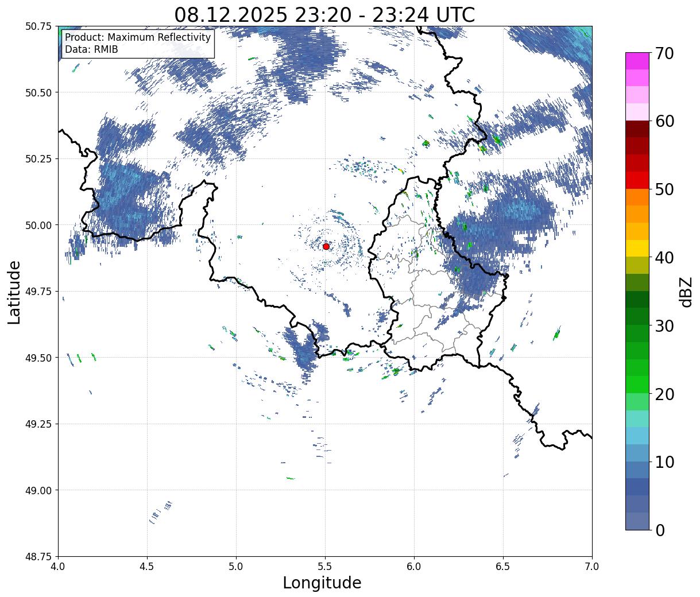Click the colorbar tick label 10

click(x=666, y=462)
